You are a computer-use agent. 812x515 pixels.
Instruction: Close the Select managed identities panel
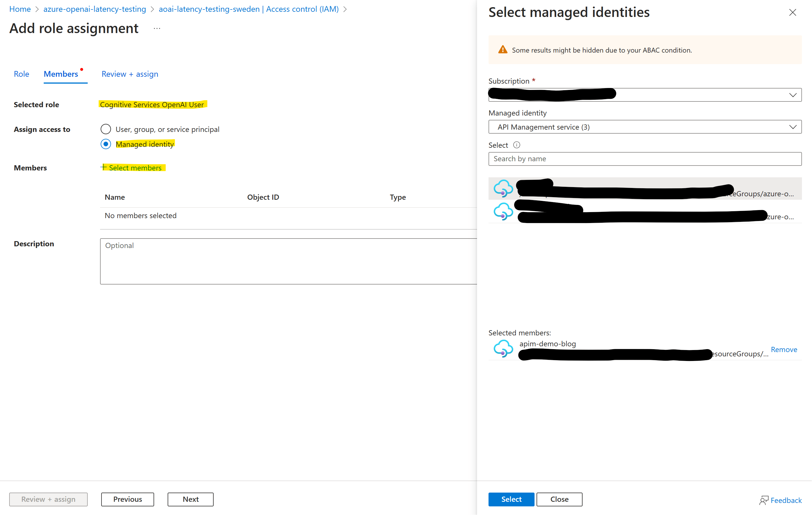click(792, 12)
